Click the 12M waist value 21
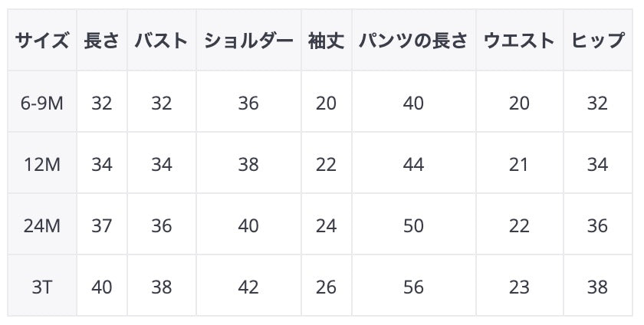 coord(519,164)
